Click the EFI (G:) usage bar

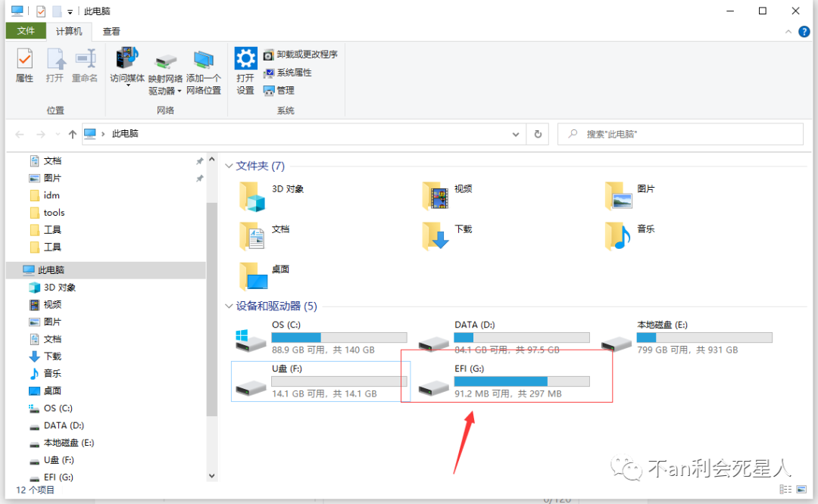[522, 381]
